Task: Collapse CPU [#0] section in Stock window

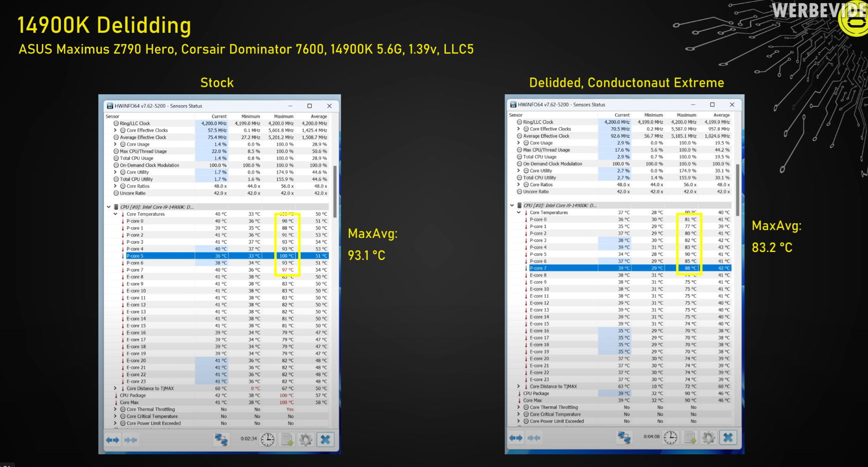Action: pyautogui.click(x=109, y=207)
